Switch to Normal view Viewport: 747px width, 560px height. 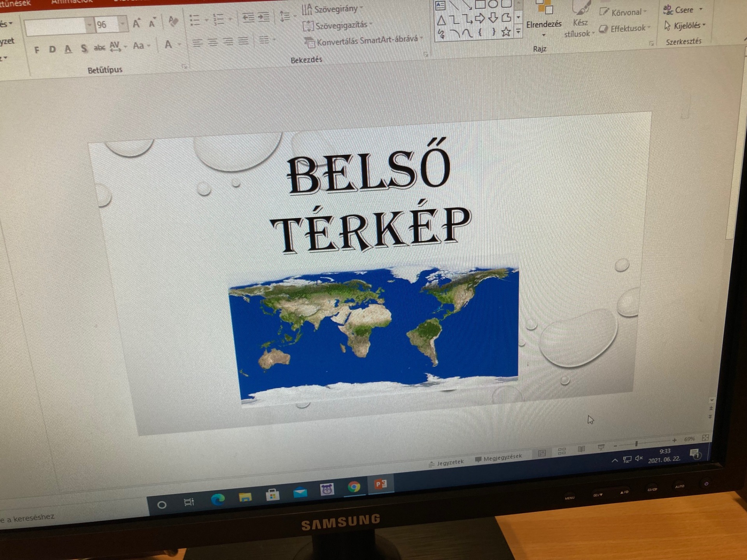pos(542,453)
